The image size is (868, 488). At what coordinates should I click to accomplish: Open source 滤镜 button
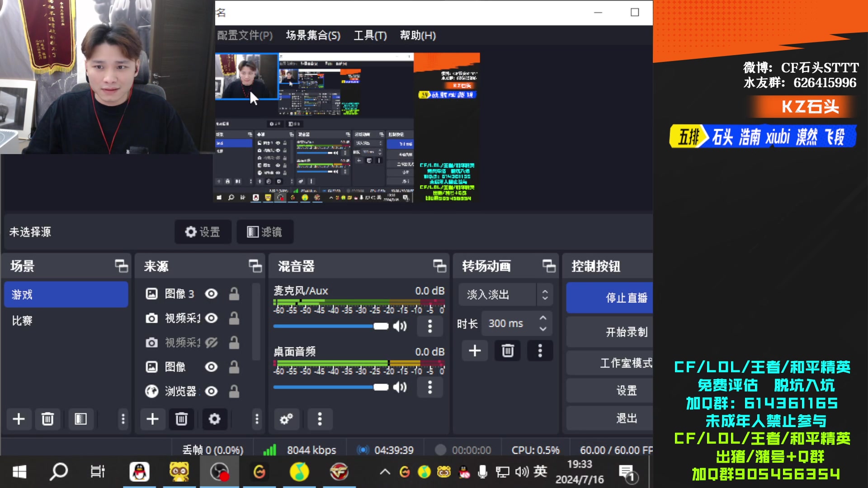tap(265, 232)
